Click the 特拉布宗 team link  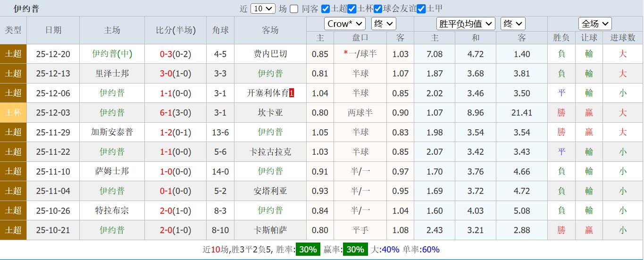[x=112, y=210]
